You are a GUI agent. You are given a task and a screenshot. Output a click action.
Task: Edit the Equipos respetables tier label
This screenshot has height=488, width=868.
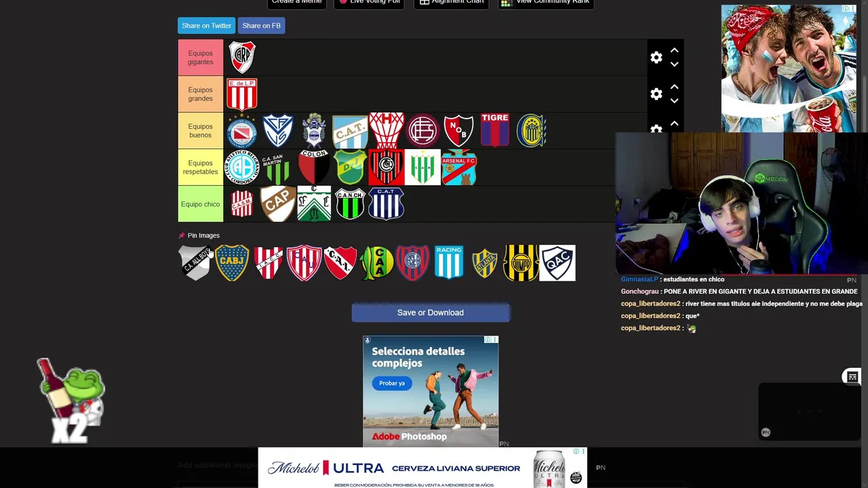pos(201,167)
